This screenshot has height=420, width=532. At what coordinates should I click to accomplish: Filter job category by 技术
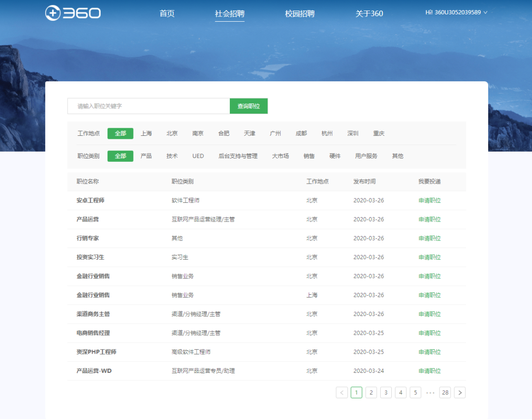click(172, 156)
